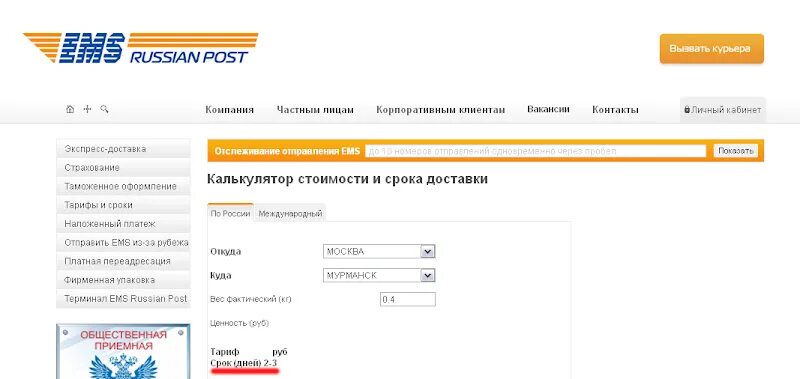Open Терминал EMS Russian Post link
The width and height of the screenshot is (800, 379).
click(x=123, y=299)
